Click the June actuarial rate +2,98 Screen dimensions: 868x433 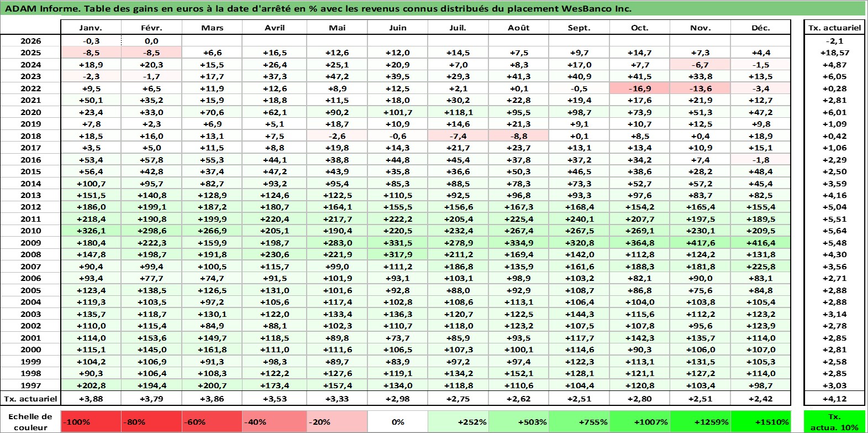click(x=398, y=399)
